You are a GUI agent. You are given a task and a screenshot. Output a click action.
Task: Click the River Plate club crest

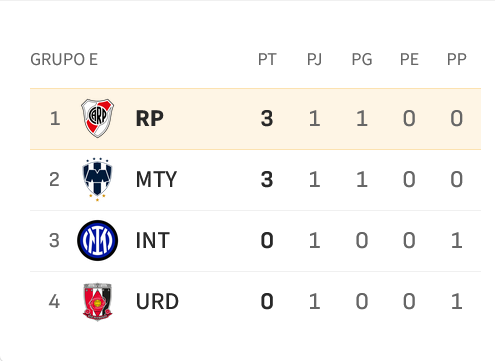click(97, 118)
